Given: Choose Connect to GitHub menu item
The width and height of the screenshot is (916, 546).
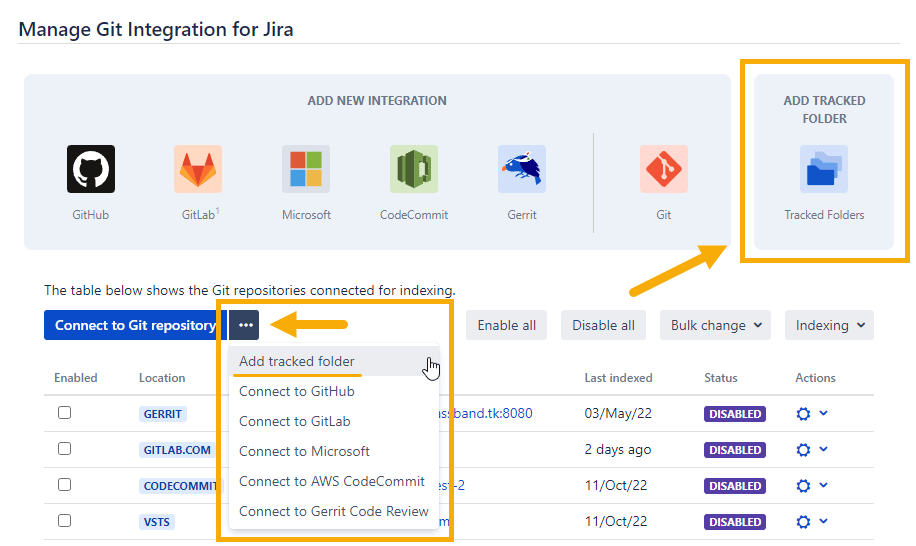Looking at the screenshot, I should (x=334, y=391).
